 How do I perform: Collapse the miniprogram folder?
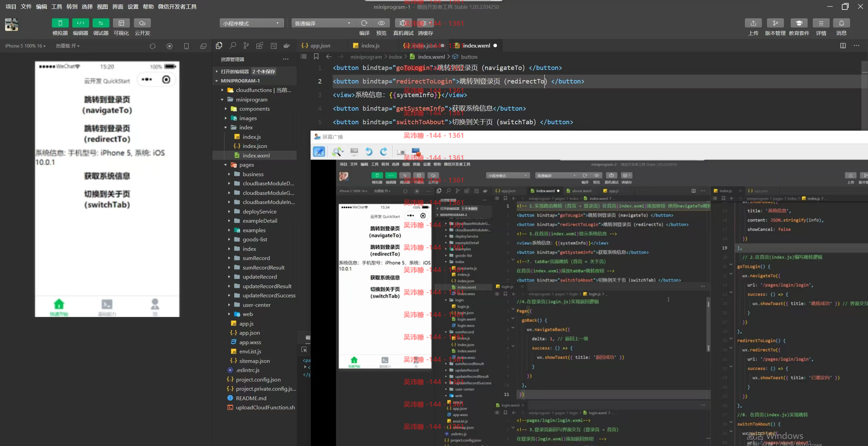pyautogui.click(x=254, y=99)
